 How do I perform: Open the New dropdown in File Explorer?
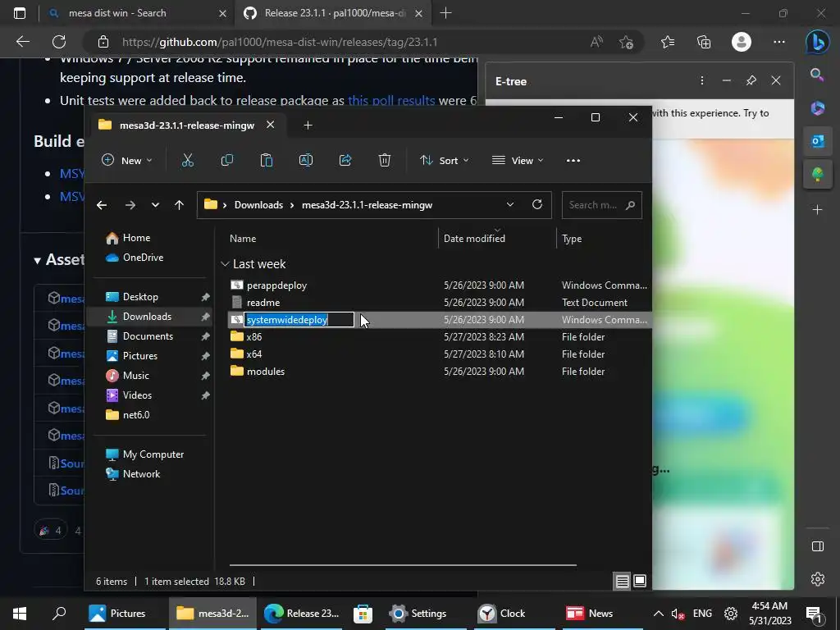pos(127,160)
